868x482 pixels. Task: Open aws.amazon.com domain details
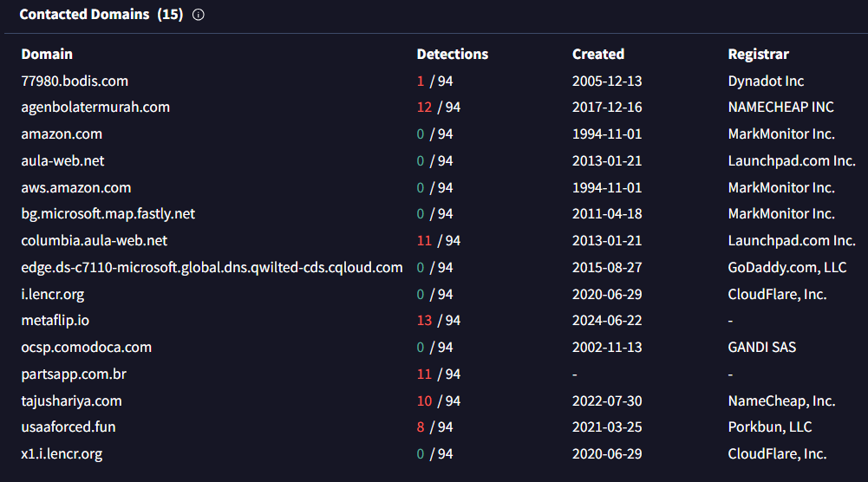point(76,188)
